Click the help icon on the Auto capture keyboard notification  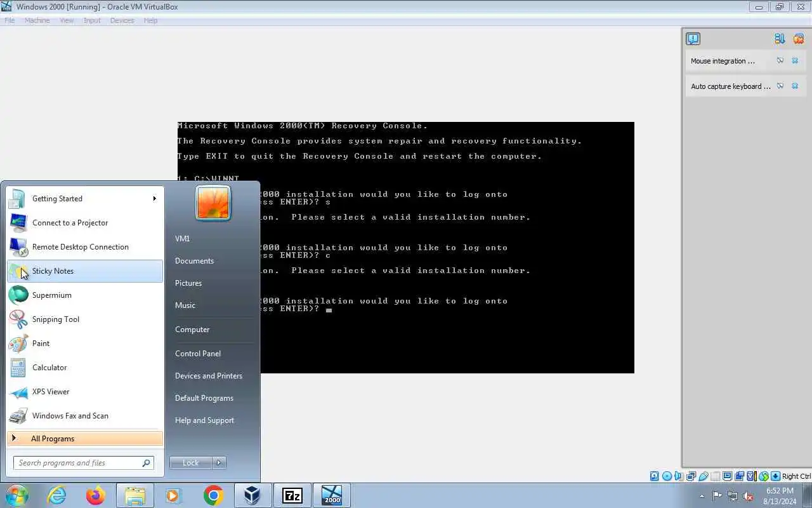780,86
